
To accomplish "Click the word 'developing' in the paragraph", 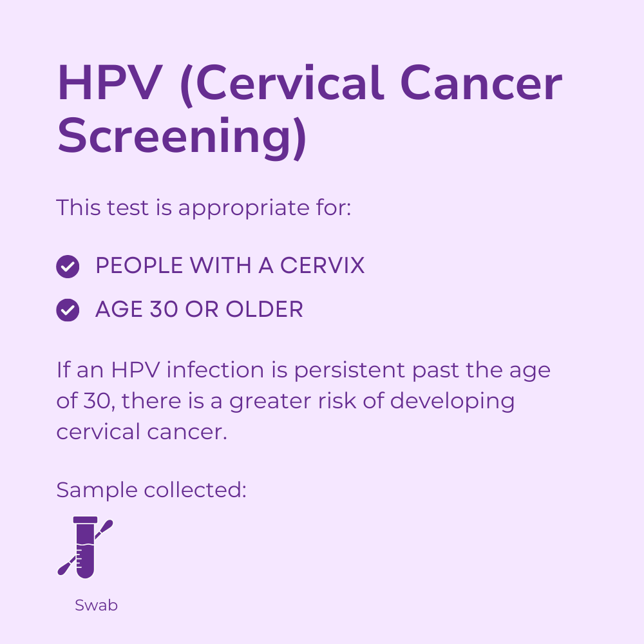I will tap(452, 401).
